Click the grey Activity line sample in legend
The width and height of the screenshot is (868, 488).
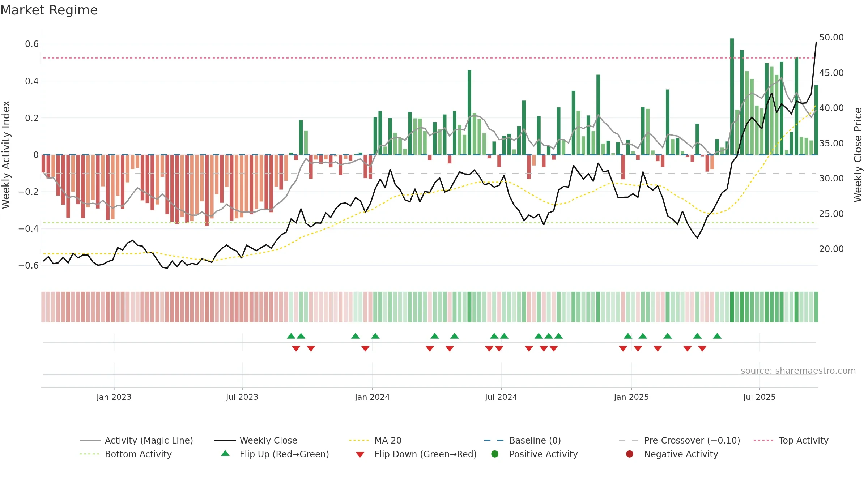pyautogui.click(x=90, y=440)
